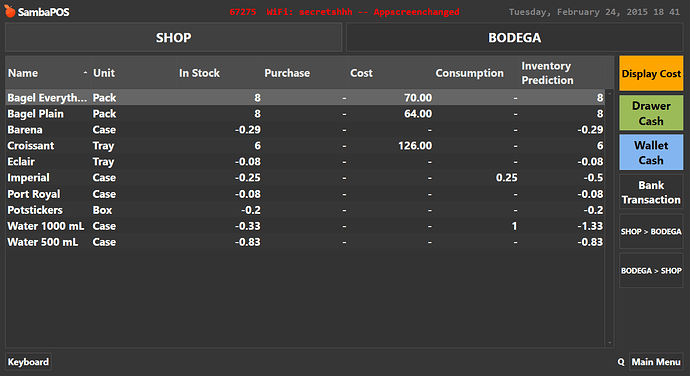Click the table's scroll down arrow
Screen dimensions: 690x376
(x=609, y=343)
